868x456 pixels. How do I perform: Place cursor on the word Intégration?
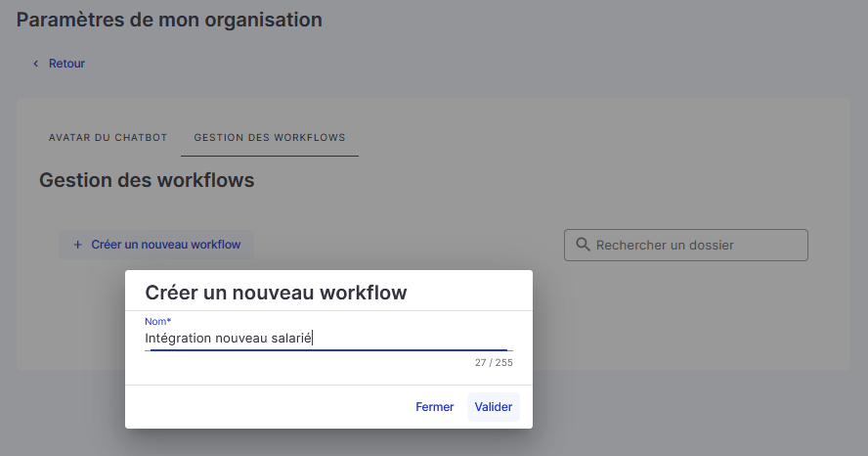click(178, 338)
